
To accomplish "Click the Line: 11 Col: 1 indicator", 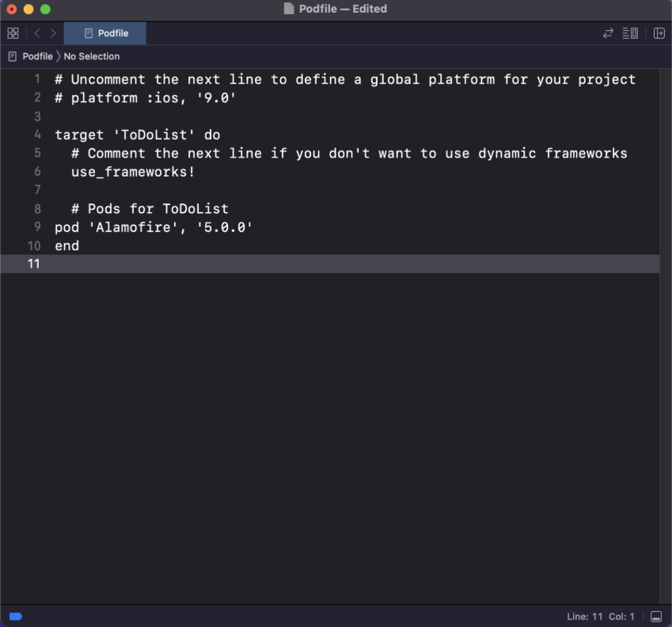I will 601,616.
